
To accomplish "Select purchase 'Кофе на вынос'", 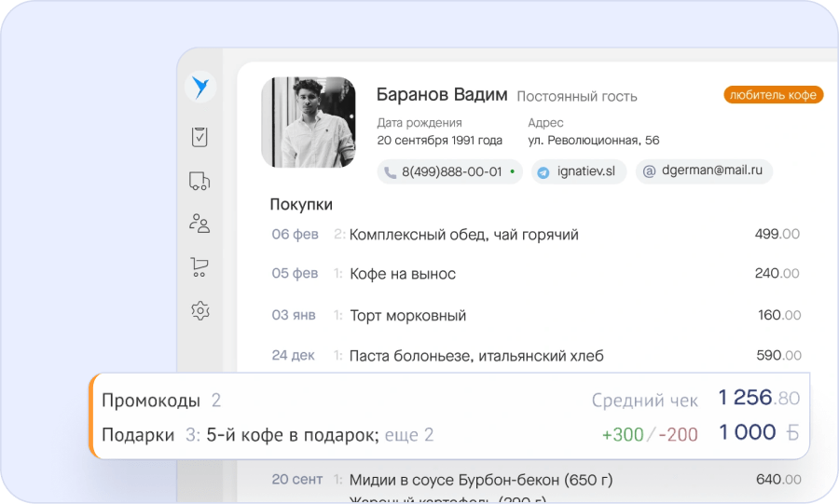I will pyautogui.click(x=403, y=274).
